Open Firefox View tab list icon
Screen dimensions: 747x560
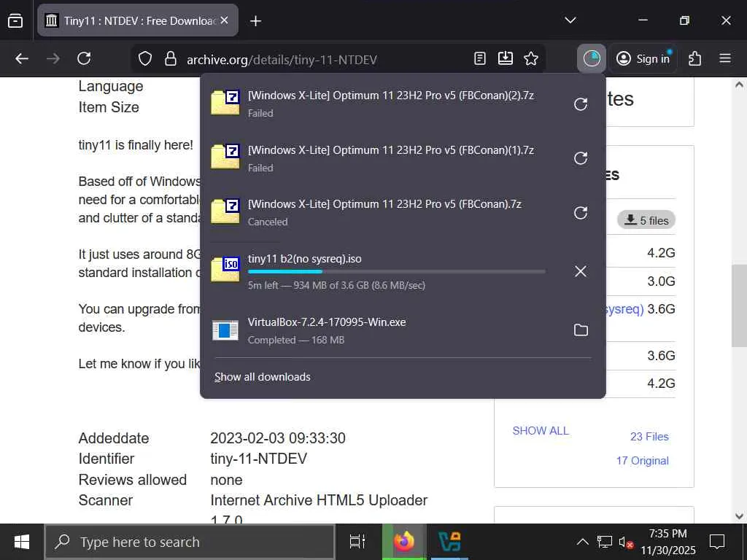[x=15, y=20]
